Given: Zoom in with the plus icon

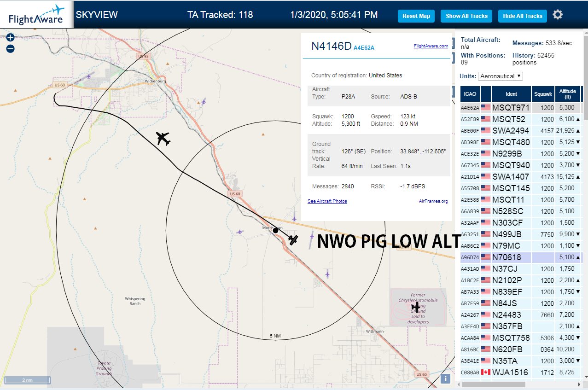Looking at the screenshot, I should 10,37.
